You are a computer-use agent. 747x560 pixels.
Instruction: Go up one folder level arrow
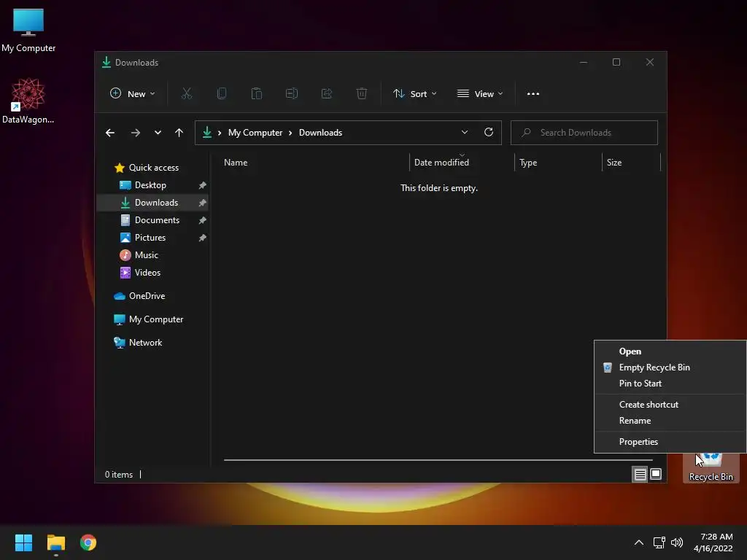pyautogui.click(x=179, y=133)
